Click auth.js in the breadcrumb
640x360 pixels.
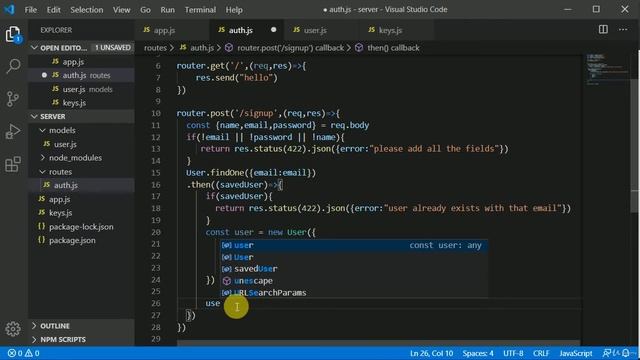(x=197, y=48)
